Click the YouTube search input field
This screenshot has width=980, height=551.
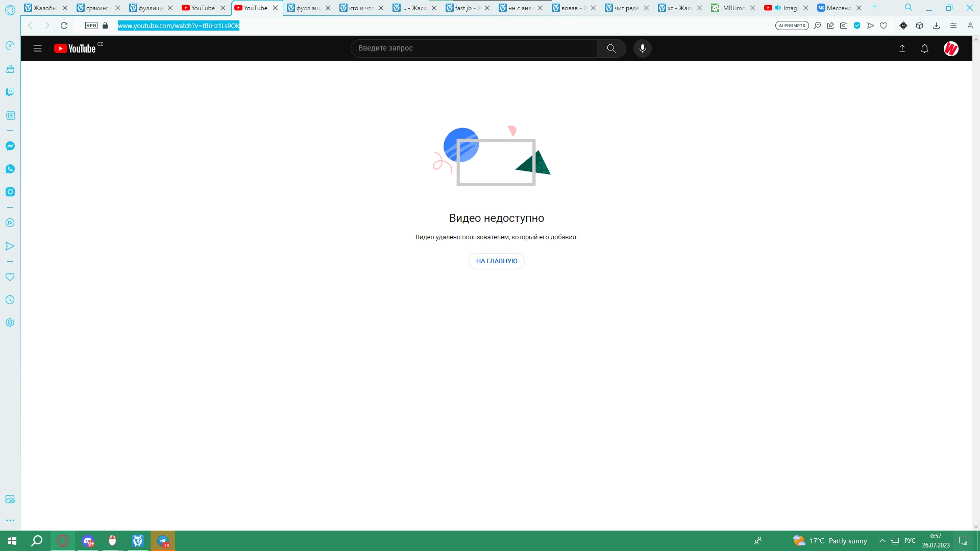474,48
